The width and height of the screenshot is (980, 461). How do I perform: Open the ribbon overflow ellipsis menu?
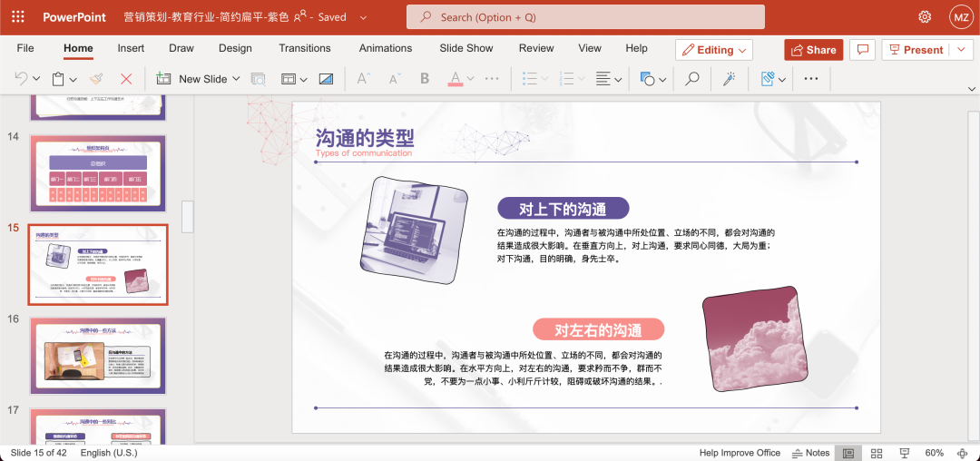[811, 79]
